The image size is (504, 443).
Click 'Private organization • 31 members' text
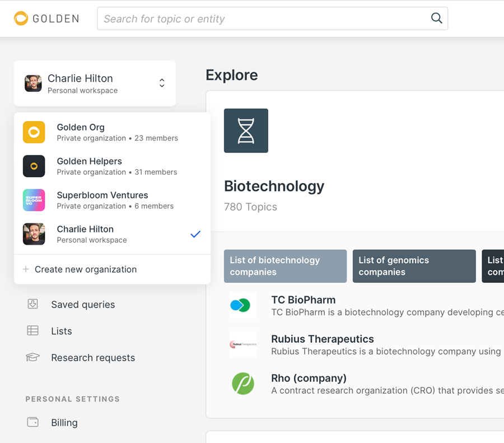coord(117,172)
